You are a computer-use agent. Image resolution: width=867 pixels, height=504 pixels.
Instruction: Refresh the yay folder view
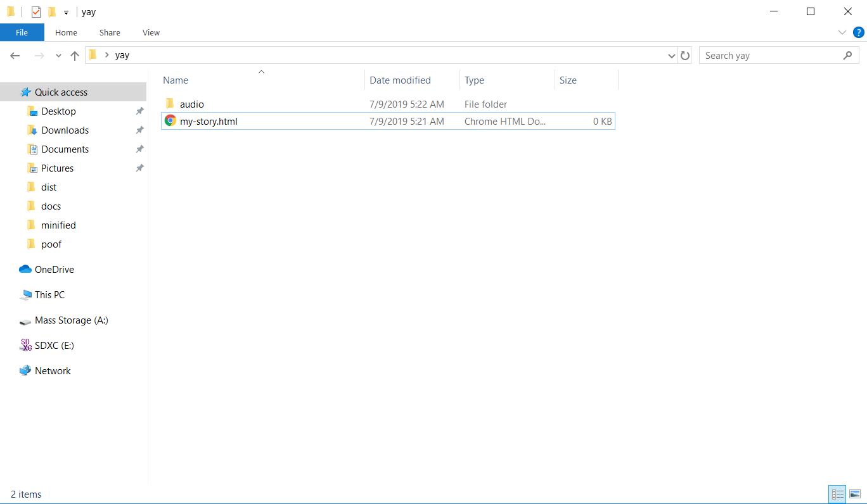pos(685,56)
